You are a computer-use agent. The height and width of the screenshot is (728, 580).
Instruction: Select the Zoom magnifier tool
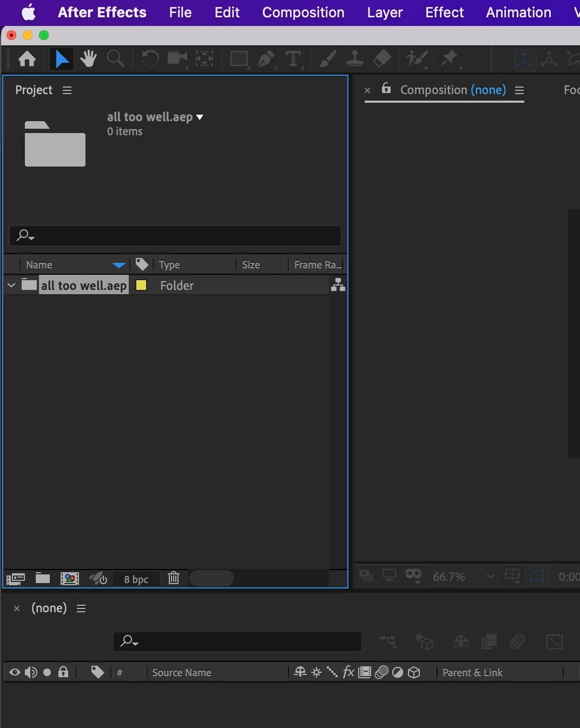pos(116,58)
